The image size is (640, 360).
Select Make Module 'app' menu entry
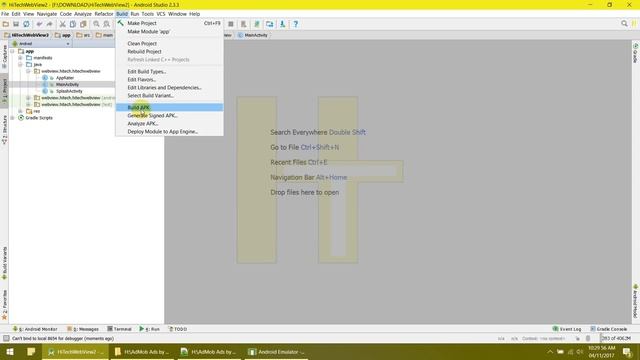click(x=169, y=31)
